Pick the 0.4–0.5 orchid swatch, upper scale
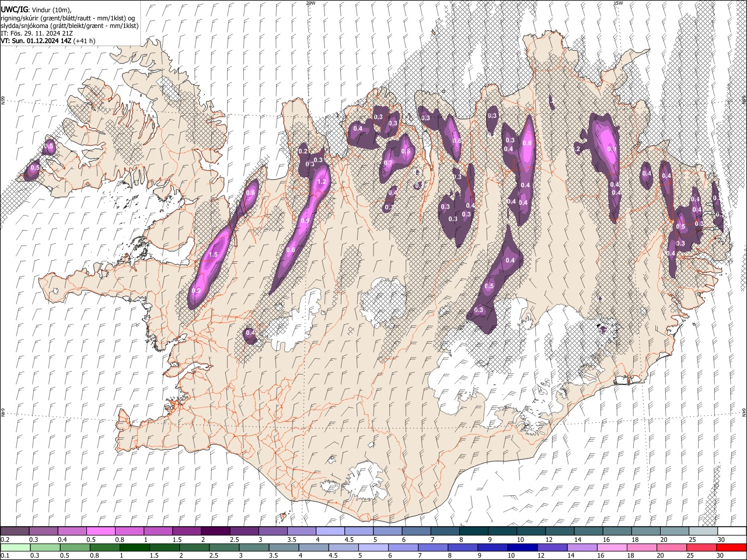The image size is (747, 560). (72, 531)
